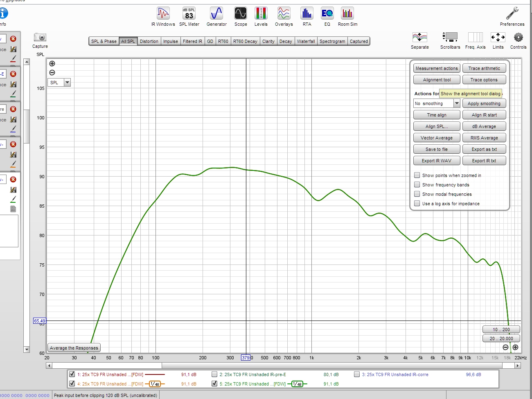Enable Use a log axis for impedance
The width and height of the screenshot is (532, 399).
(x=417, y=203)
